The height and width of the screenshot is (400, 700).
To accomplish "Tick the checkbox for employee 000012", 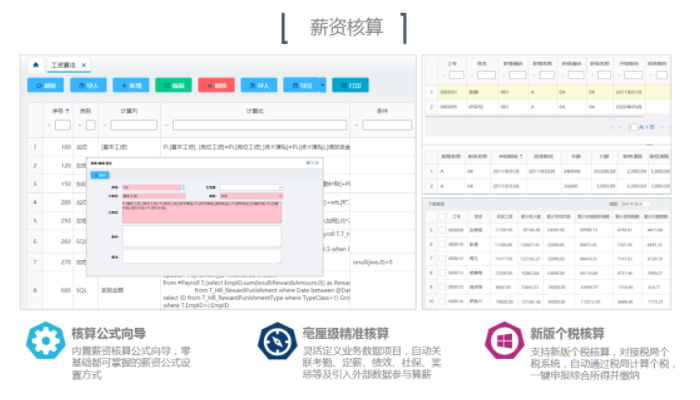I will (x=442, y=258).
